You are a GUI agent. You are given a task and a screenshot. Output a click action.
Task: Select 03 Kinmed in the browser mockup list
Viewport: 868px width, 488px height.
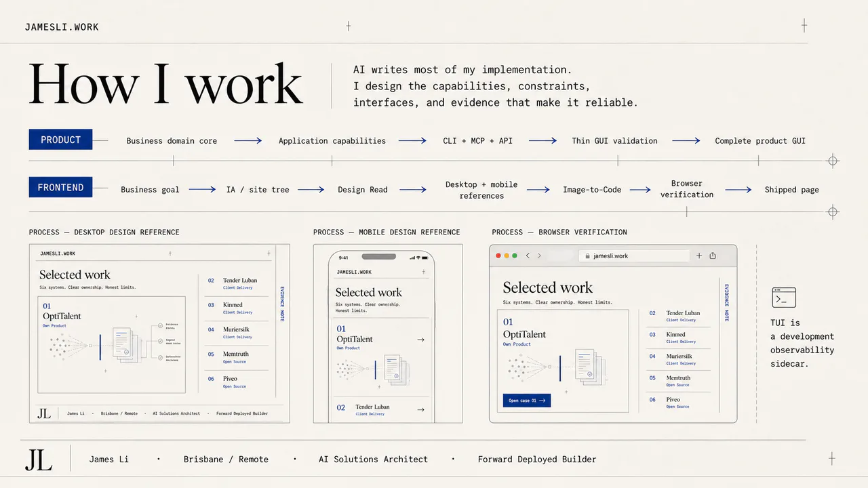(678, 338)
